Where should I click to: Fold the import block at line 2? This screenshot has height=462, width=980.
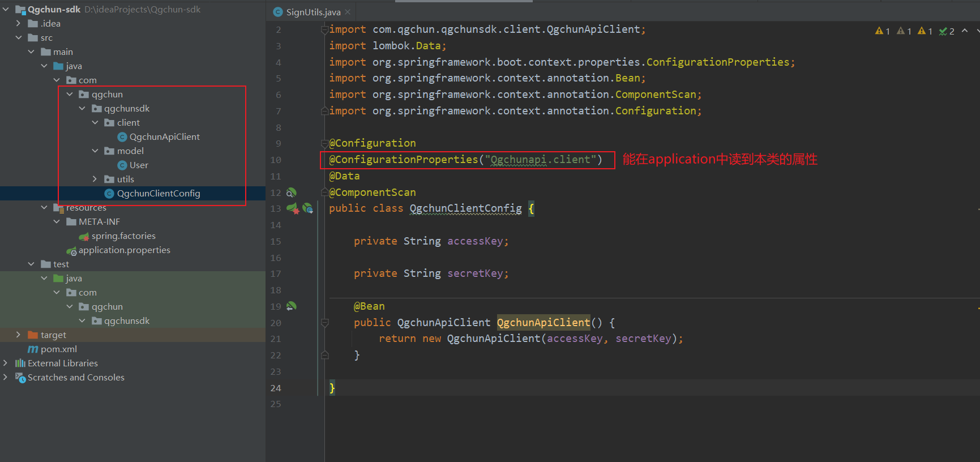[325, 29]
